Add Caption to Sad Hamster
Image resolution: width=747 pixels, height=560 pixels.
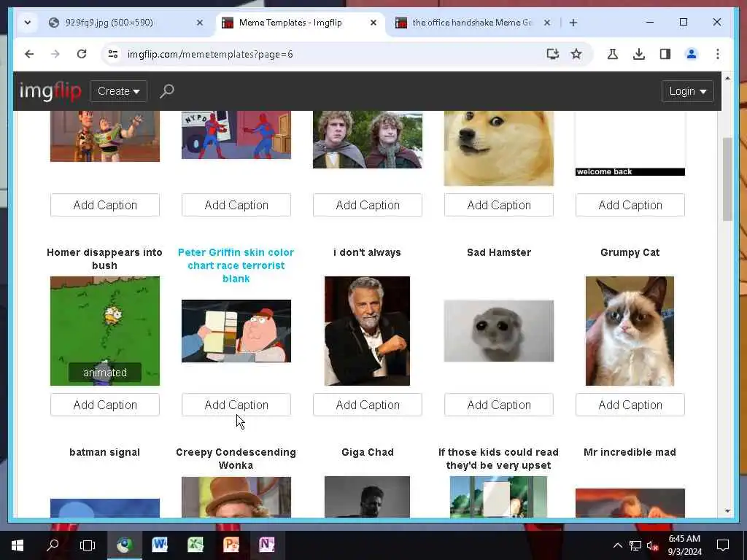[x=499, y=405]
